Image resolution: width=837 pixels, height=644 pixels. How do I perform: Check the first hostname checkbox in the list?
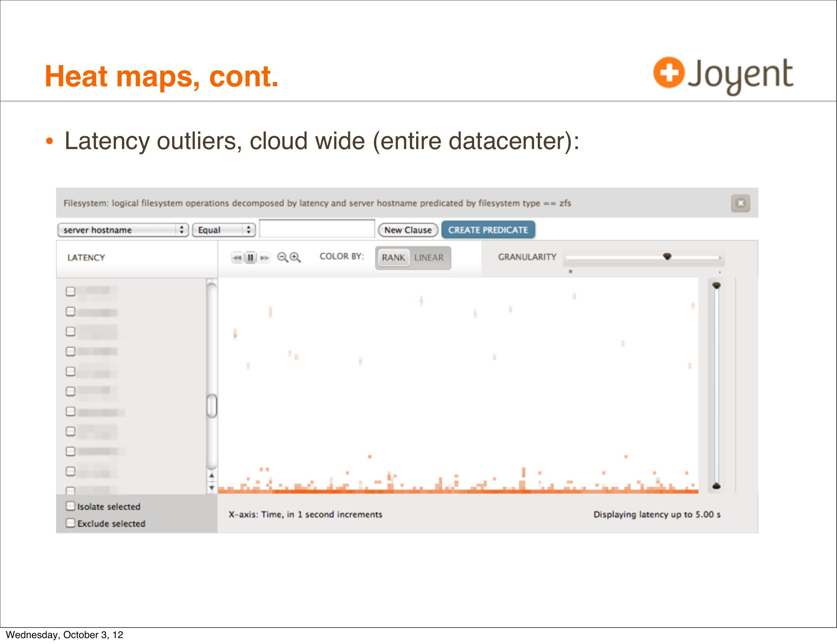71,291
